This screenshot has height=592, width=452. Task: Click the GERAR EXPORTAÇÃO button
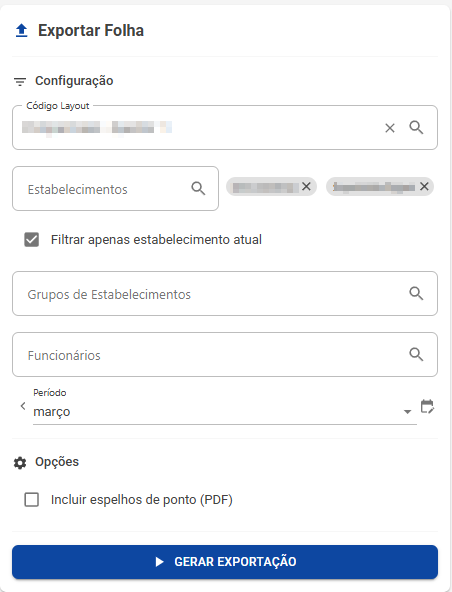point(225,562)
